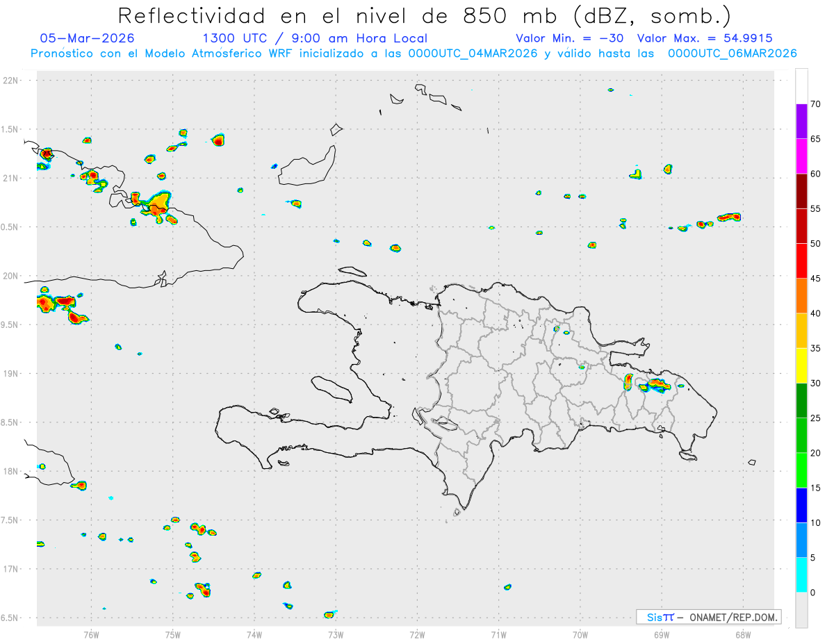Click the 75W longitude label
Screen dimensions: 834x644
pos(173,634)
